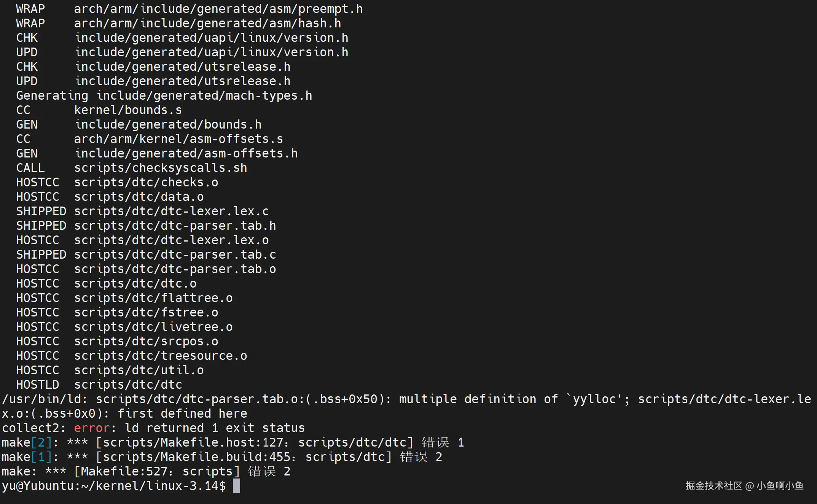
Task: Click 'scripts/Makefile.host:127' in make[2] line
Action: click(x=193, y=442)
